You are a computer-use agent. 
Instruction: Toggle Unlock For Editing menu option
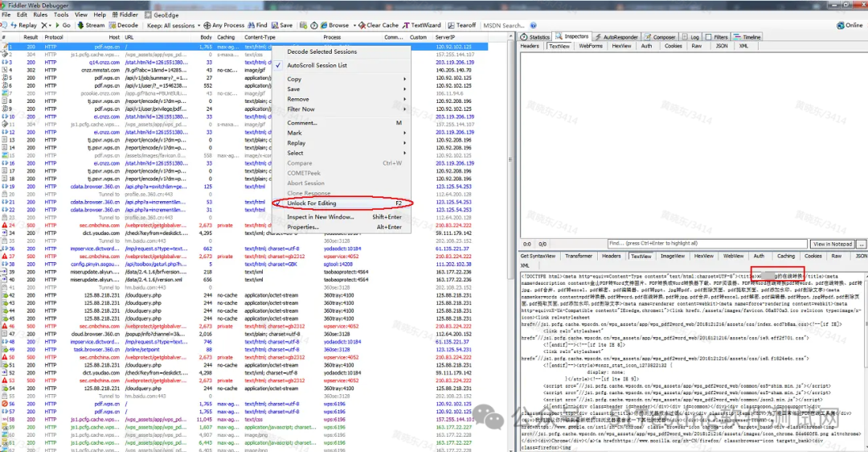pos(341,203)
